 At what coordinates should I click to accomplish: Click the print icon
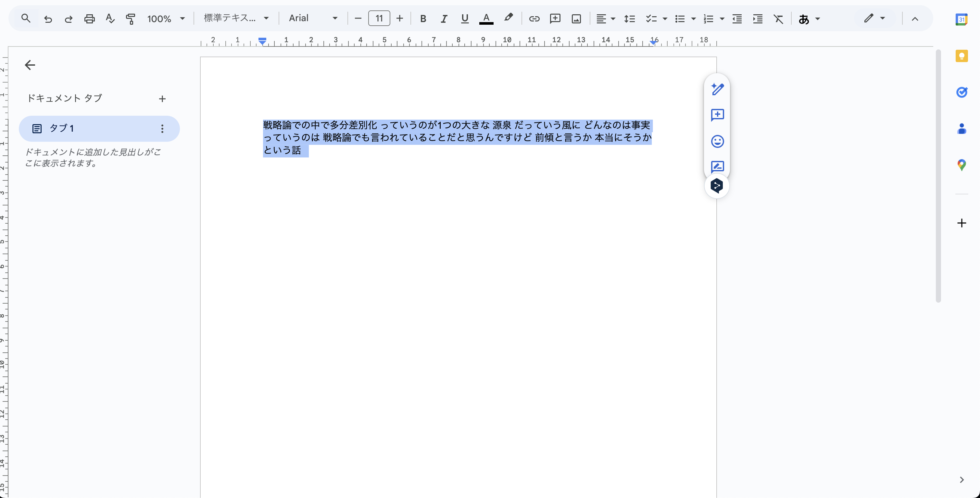click(89, 19)
